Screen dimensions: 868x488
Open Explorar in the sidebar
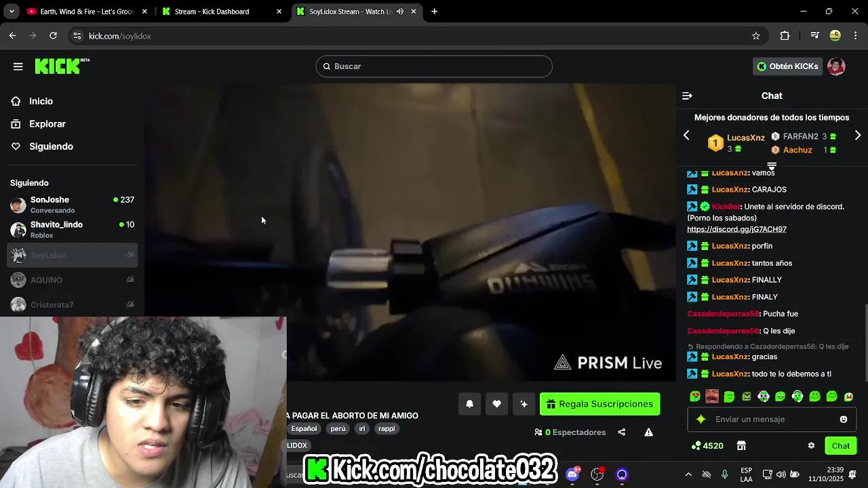coord(47,124)
